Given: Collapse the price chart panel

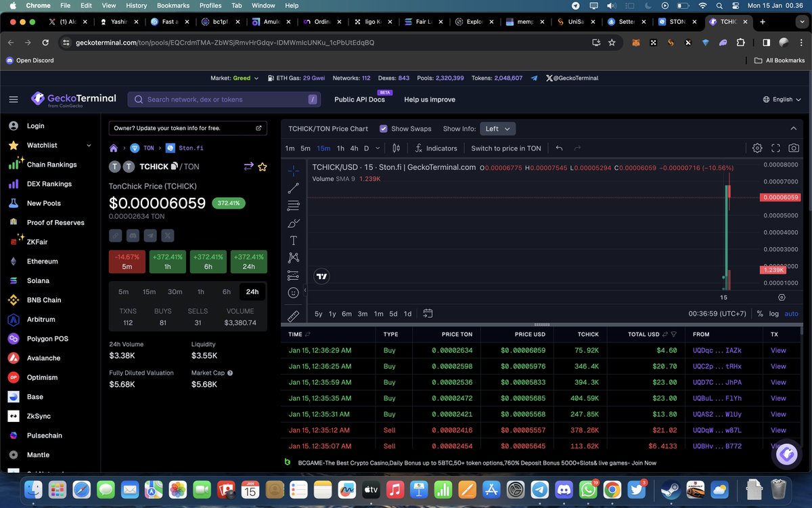Looking at the screenshot, I should click(794, 129).
